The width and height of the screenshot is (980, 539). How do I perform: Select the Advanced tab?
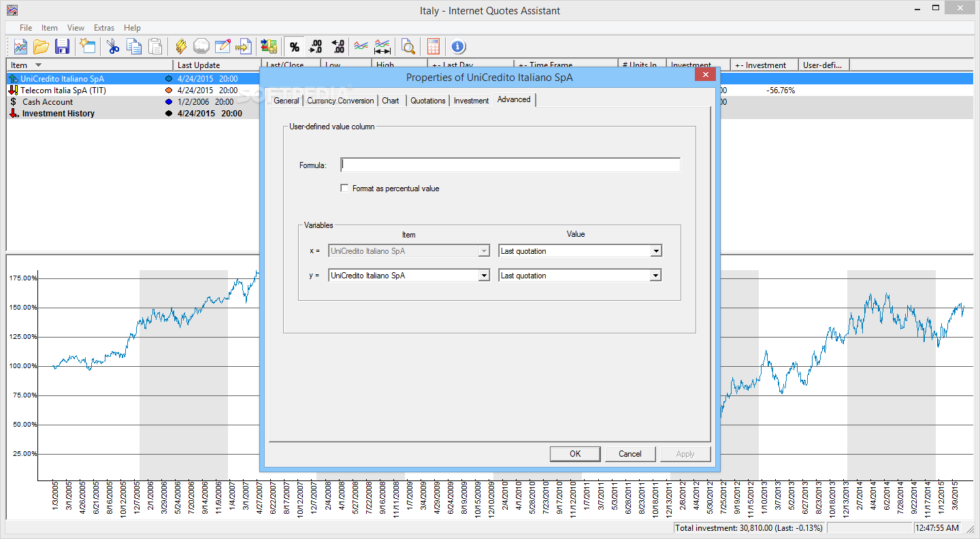coord(514,99)
